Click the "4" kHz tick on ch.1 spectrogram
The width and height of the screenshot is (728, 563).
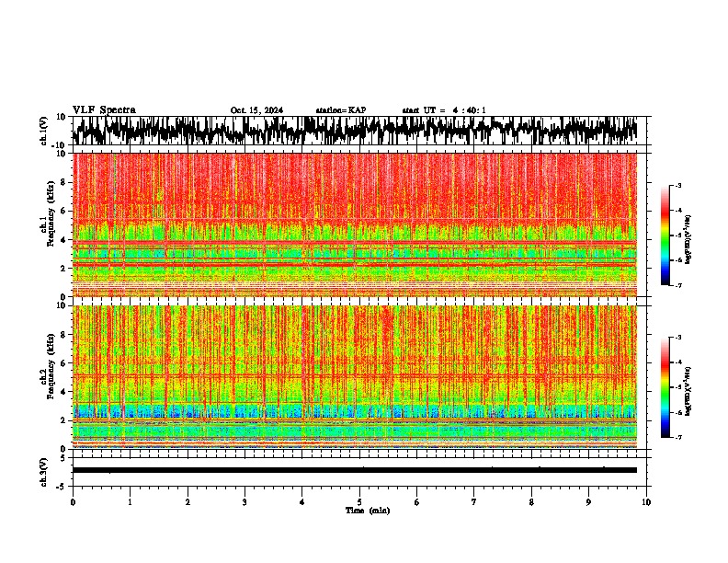pos(63,240)
